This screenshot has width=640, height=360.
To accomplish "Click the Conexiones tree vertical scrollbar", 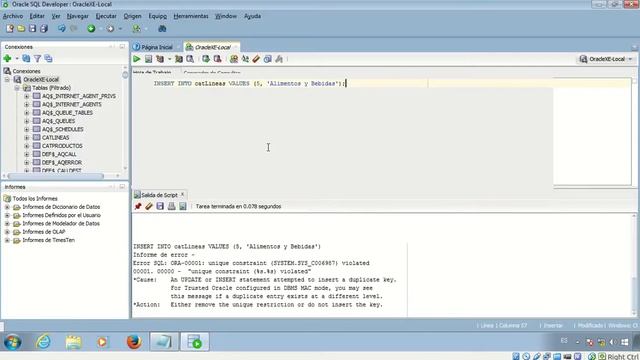I will (x=125, y=75).
